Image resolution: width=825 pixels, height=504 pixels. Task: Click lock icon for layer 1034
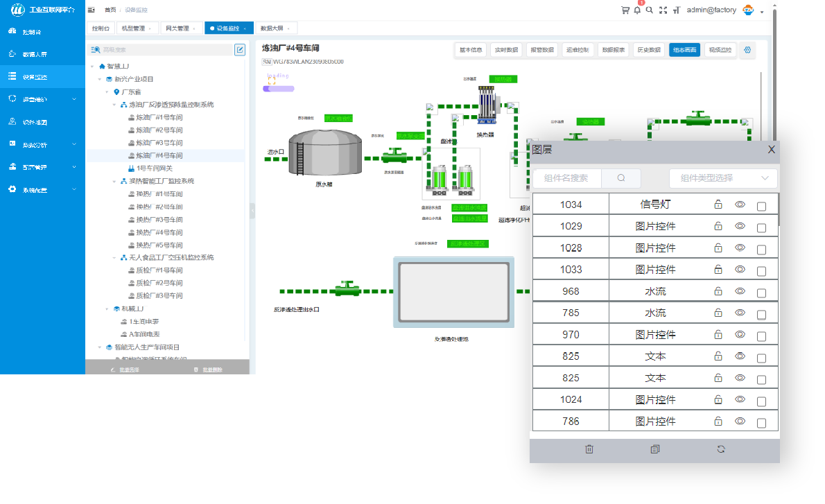(718, 205)
